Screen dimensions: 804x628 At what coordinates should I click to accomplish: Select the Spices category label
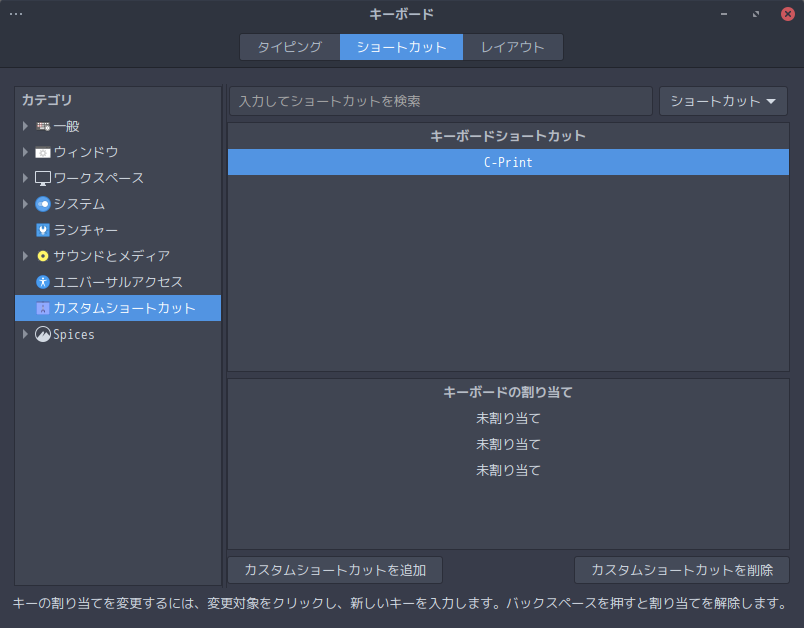[74, 334]
